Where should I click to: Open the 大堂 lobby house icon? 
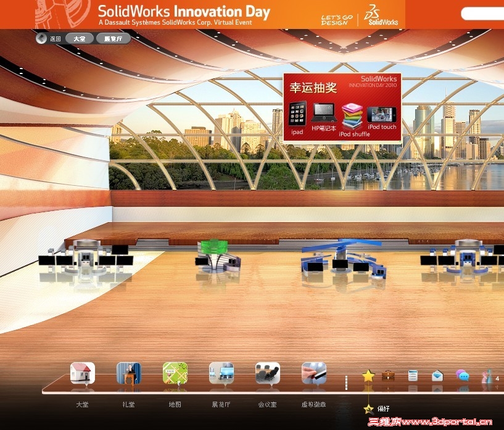pyautogui.click(x=83, y=373)
